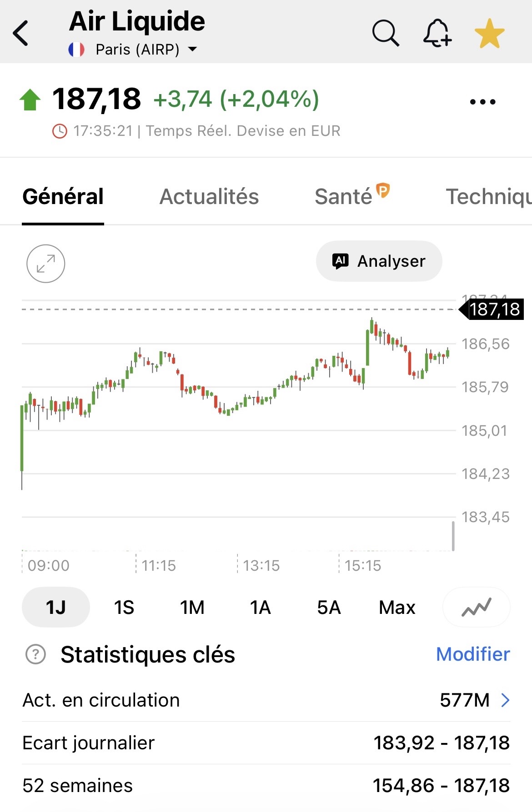Tap the premium badge next to Santé
The height and width of the screenshot is (812, 532).
click(383, 190)
